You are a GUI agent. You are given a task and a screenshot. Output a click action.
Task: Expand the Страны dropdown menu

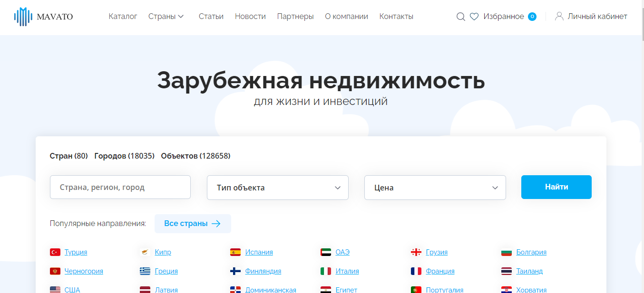[x=166, y=16]
